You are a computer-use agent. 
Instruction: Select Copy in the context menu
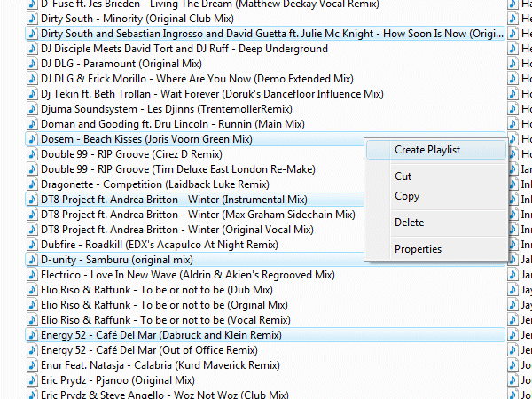(407, 196)
